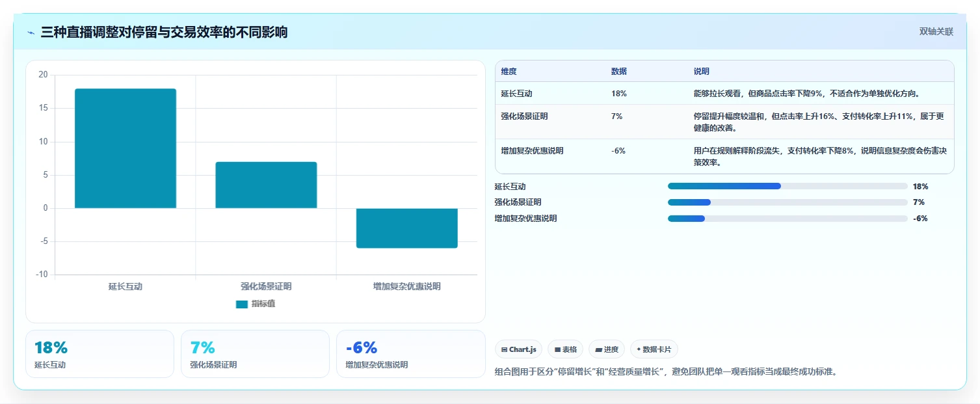Click the 表格 tag chip
This screenshot has height=404, width=980.
pyautogui.click(x=565, y=349)
